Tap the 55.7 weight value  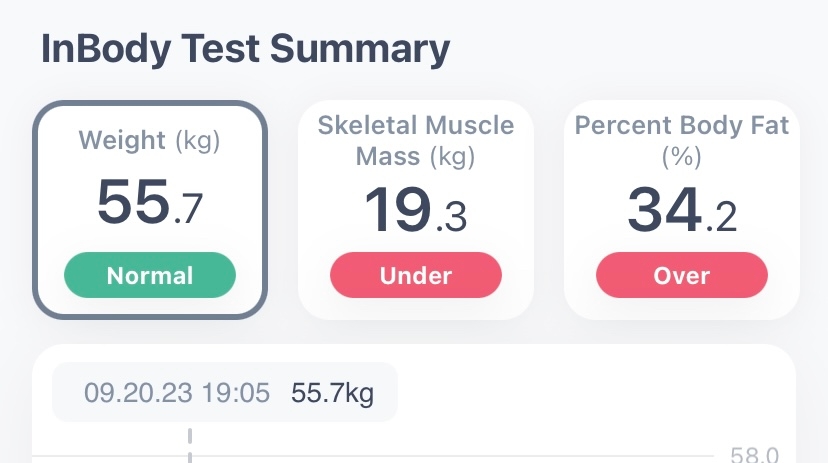(x=150, y=203)
